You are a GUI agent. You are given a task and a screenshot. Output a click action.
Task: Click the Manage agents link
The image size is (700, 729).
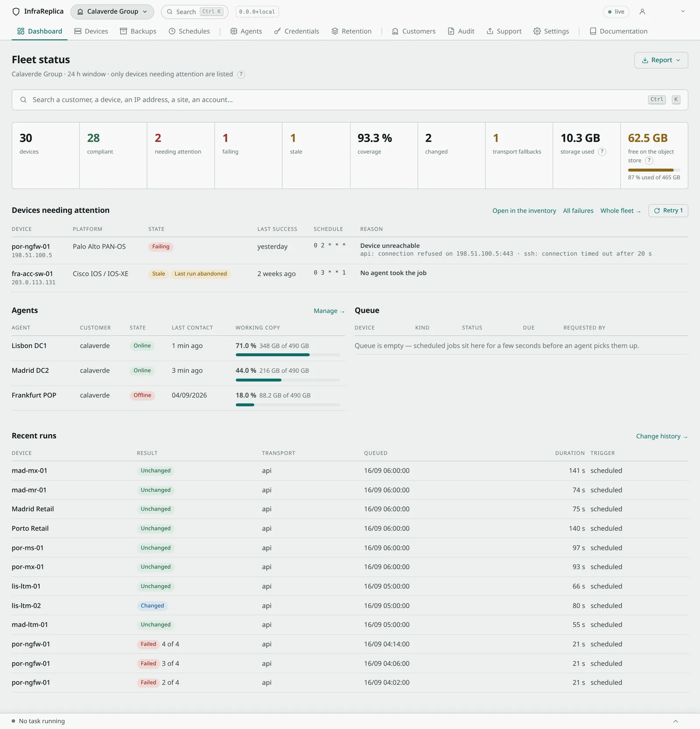(x=329, y=311)
